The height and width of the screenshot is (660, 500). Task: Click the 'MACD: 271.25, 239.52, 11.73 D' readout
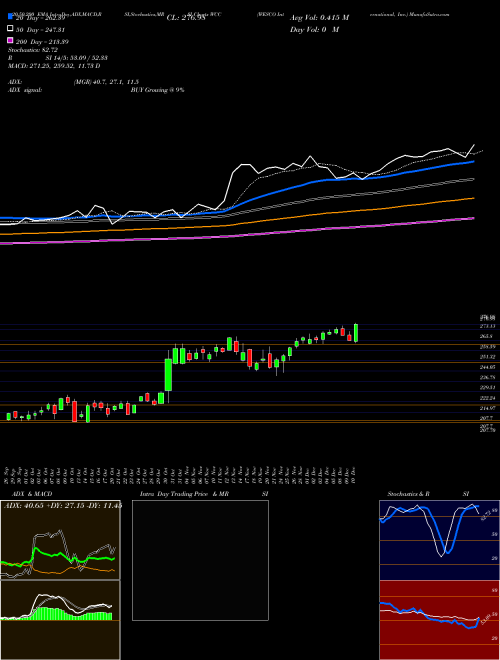(x=54, y=66)
